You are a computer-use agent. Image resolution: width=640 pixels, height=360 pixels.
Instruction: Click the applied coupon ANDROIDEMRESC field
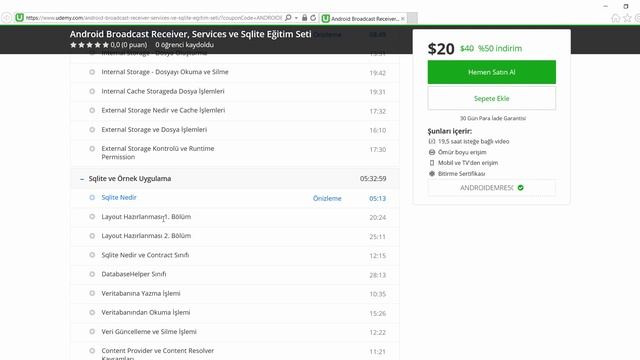pyautogui.click(x=491, y=188)
